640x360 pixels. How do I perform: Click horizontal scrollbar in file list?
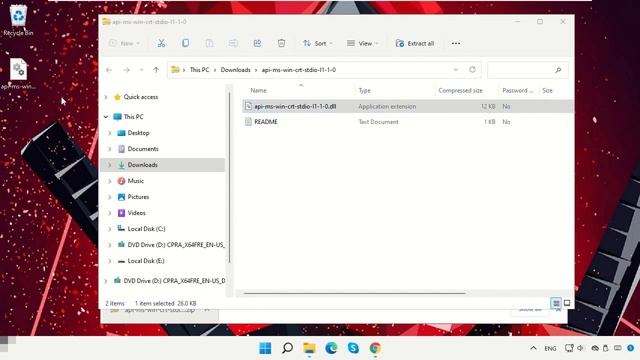pyautogui.click(x=354, y=293)
